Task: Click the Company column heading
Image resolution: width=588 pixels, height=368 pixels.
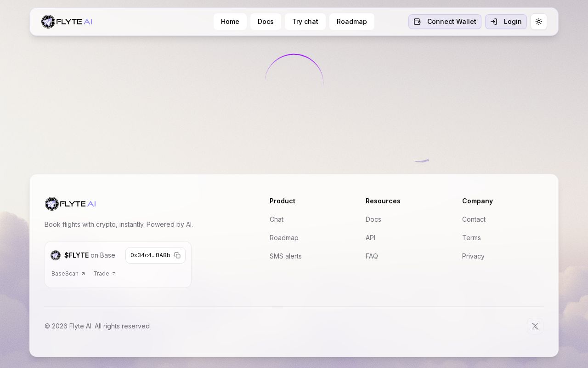Action: (477, 201)
